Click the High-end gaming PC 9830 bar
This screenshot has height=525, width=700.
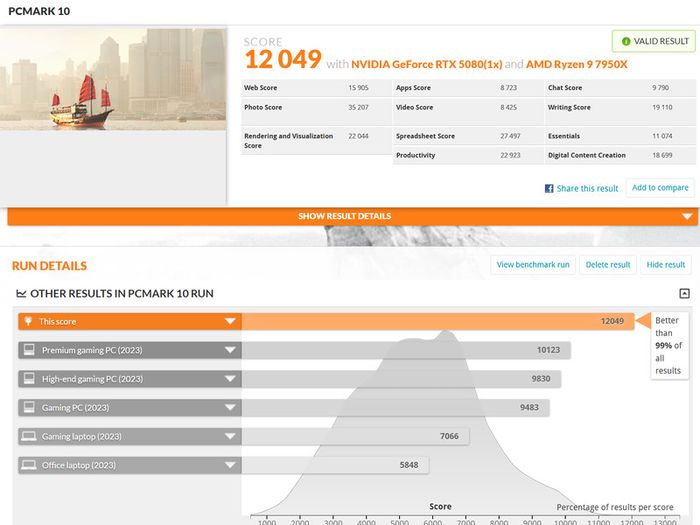click(x=401, y=379)
